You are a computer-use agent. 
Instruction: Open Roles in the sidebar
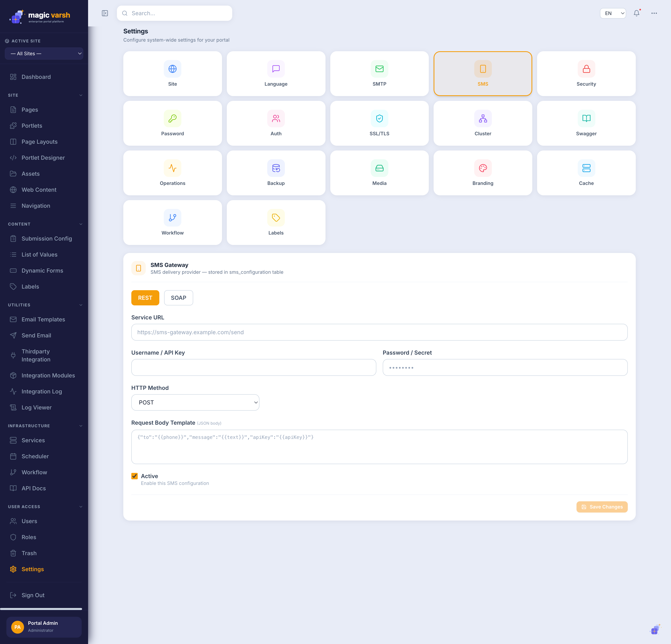click(x=44, y=537)
